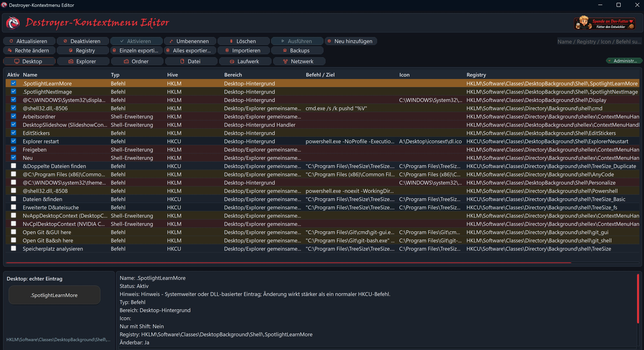Sort by the Befehl / Ziel column header

(320, 75)
